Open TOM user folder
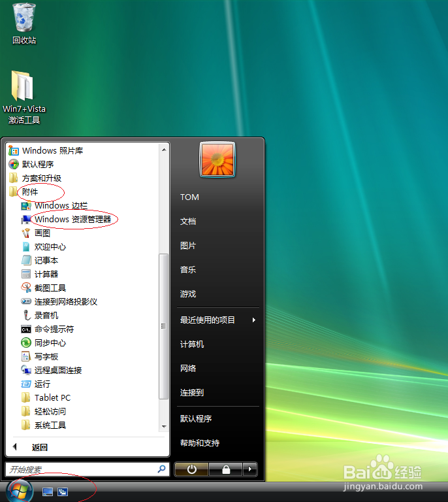 (x=189, y=197)
